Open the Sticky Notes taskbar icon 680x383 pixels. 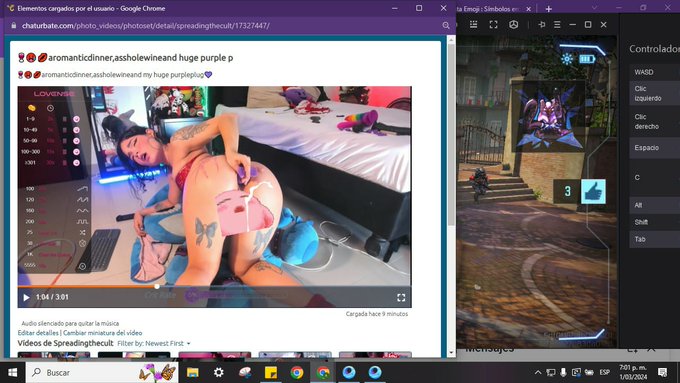pyautogui.click(x=271, y=372)
